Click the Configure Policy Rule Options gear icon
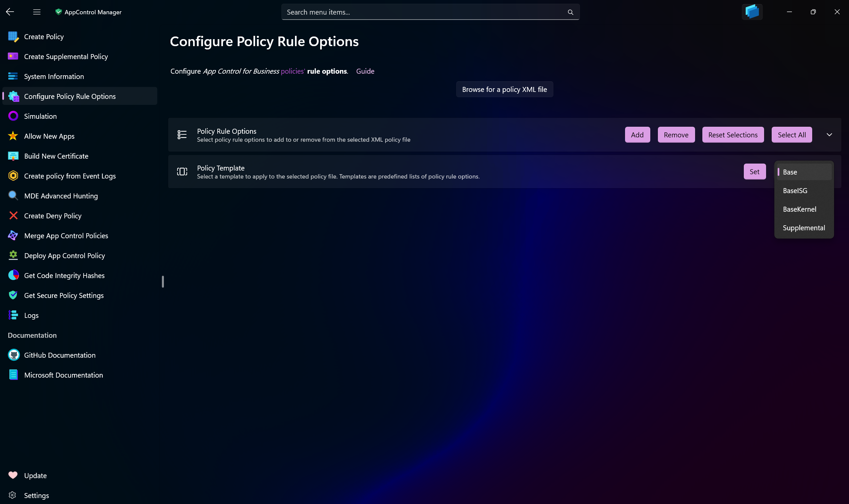This screenshot has width=849, height=504. [13, 97]
